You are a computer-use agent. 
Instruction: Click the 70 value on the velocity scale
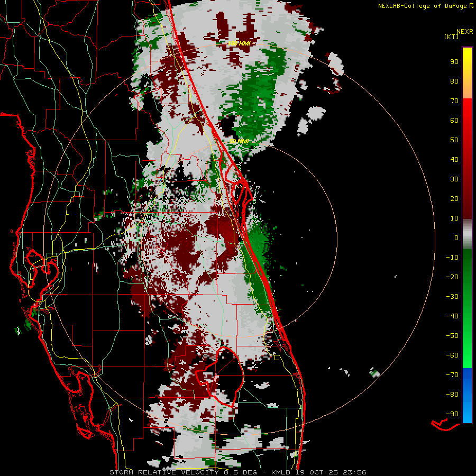[x=454, y=101]
